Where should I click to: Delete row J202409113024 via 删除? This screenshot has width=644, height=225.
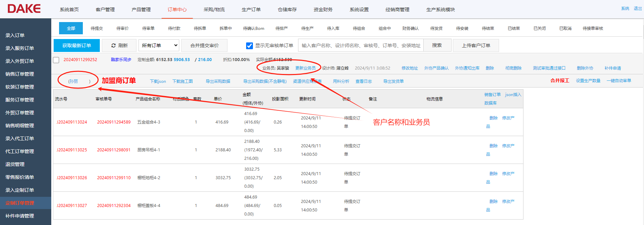493,118
